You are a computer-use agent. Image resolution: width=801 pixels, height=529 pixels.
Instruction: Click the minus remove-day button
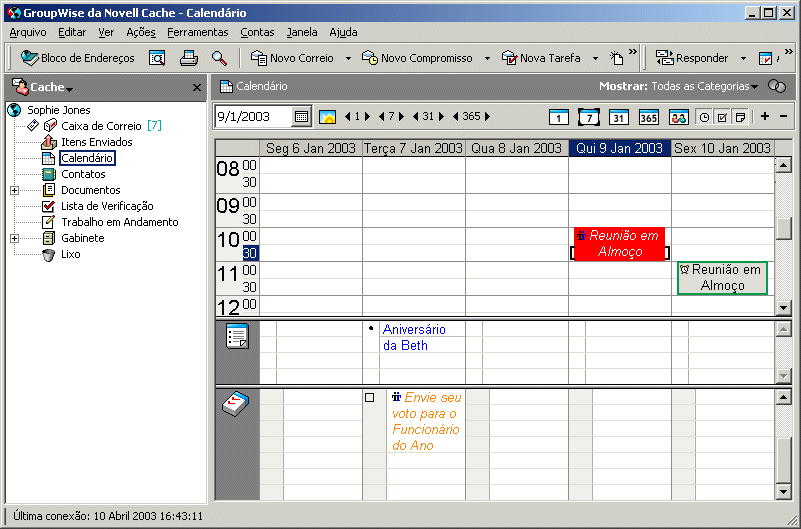coord(783,116)
